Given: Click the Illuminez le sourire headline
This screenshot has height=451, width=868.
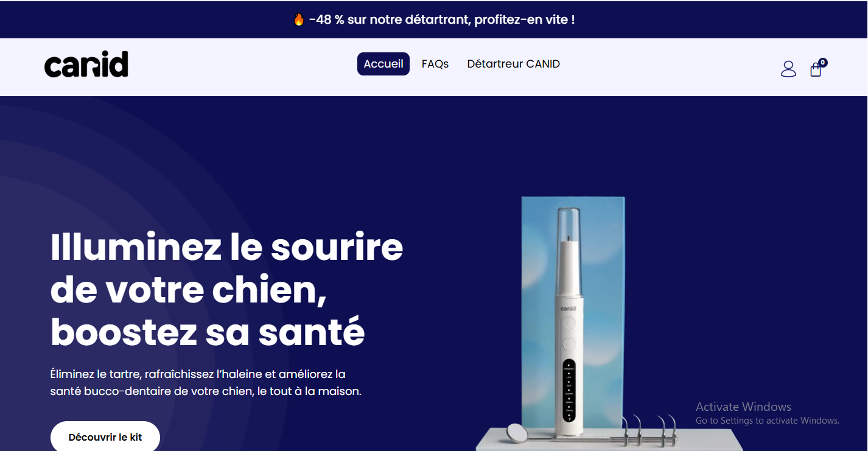Looking at the screenshot, I should tap(226, 290).
